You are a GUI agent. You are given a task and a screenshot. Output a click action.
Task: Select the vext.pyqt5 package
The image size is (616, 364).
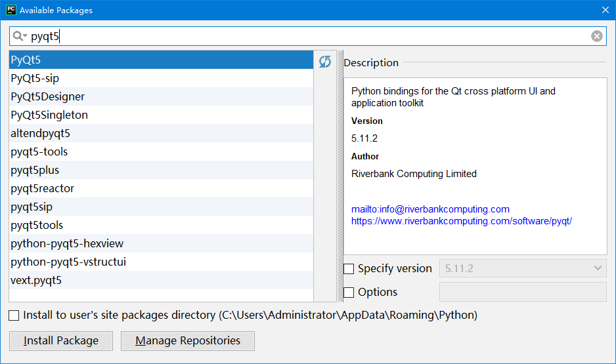tap(161, 280)
